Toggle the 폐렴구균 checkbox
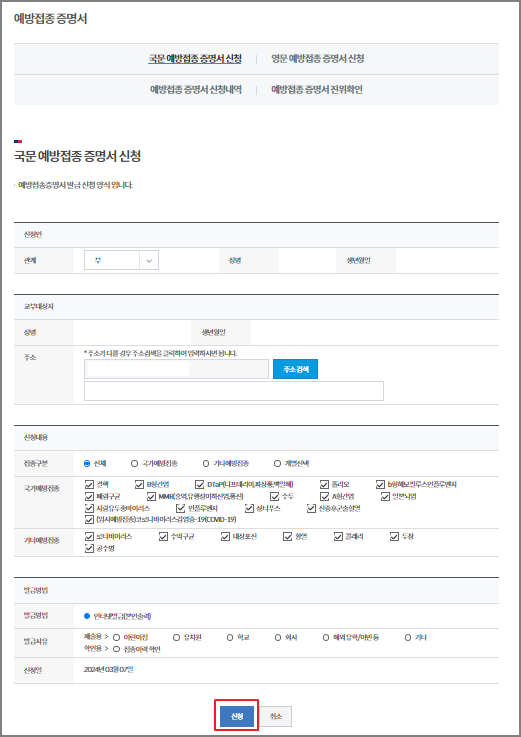This screenshot has width=521, height=737. point(89,496)
